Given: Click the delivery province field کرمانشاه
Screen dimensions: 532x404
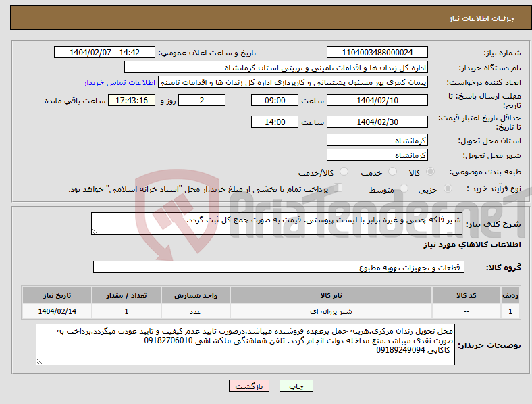Looking at the screenshot, I should (377, 140).
